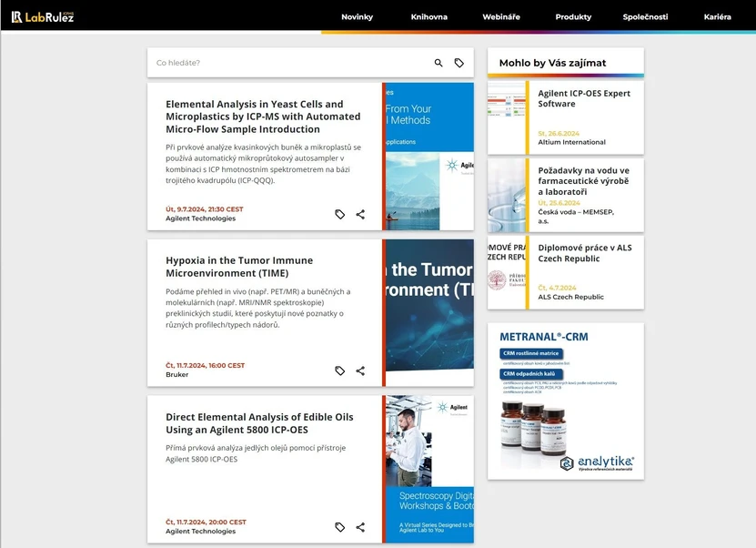Click water requirements article thumbnail

(506, 196)
